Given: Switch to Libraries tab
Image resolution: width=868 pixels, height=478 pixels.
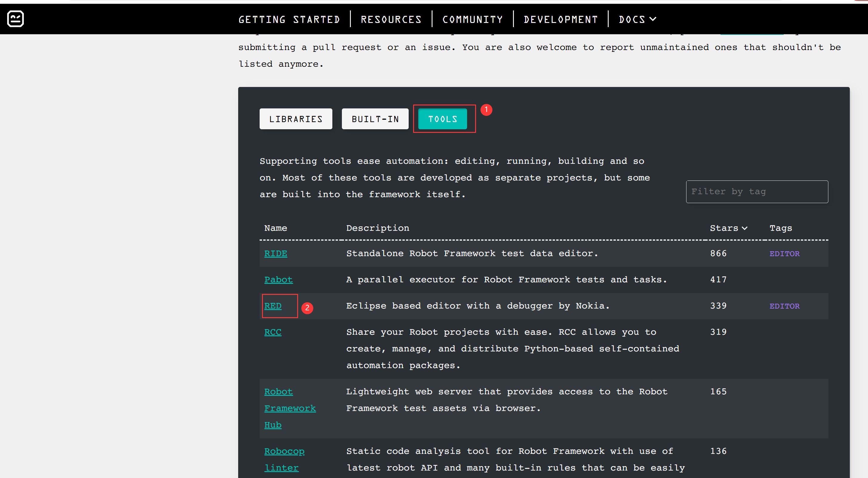Looking at the screenshot, I should point(295,119).
